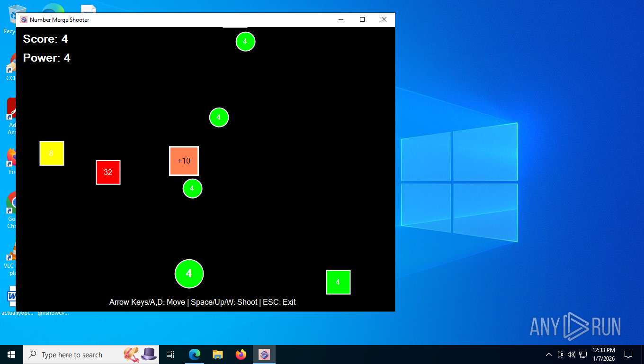Click the yellow block numbered 8
The height and width of the screenshot is (364, 644).
[x=52, y=153]
